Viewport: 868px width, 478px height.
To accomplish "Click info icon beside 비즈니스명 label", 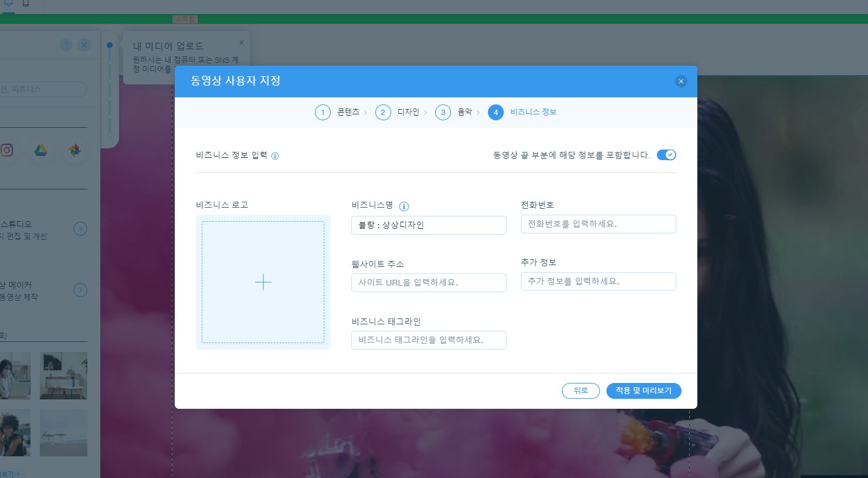I will (x=404, y=206).
